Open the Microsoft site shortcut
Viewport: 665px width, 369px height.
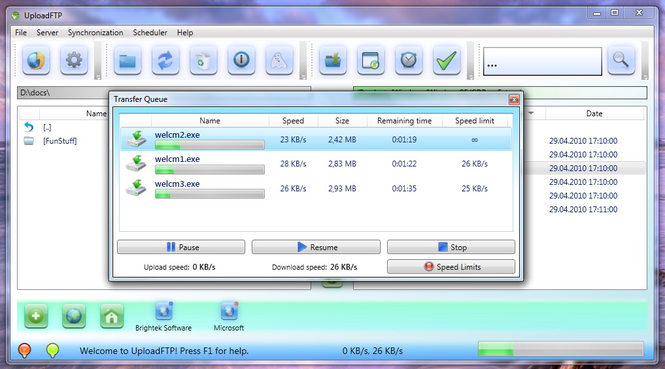229,317
